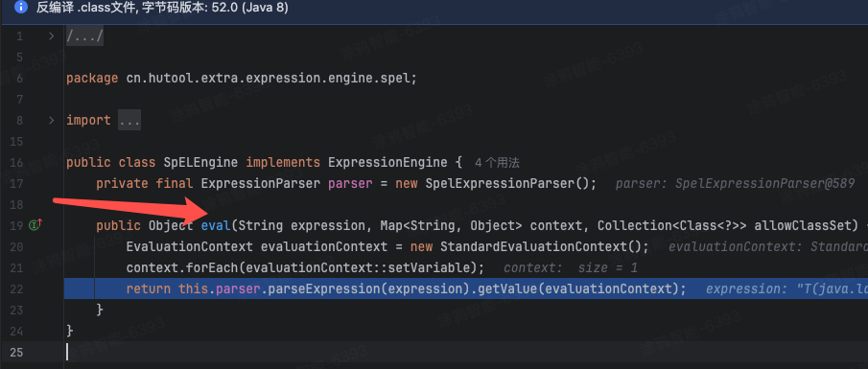
Task: Click the collapsed /.../ comment placeholder
Action: tap(84, 36)
